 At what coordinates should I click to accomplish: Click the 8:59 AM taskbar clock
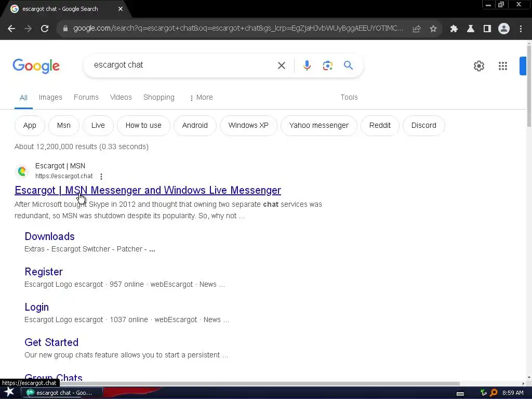513,393
